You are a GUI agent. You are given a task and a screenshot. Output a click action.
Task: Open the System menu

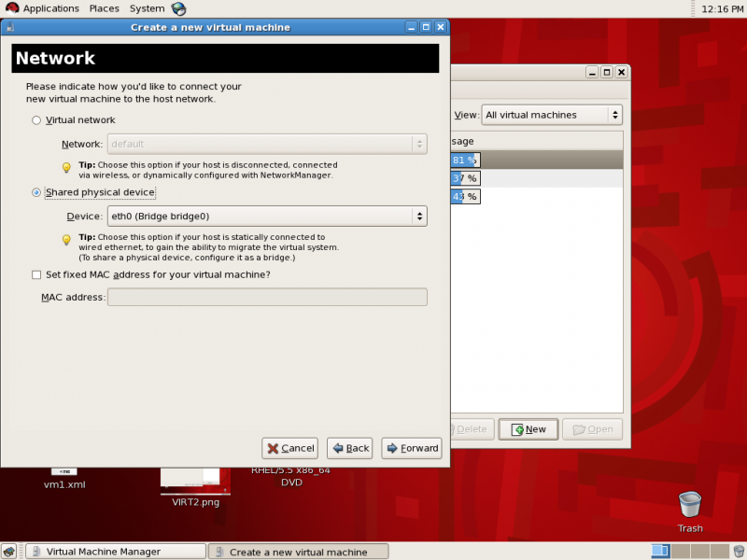147,8
